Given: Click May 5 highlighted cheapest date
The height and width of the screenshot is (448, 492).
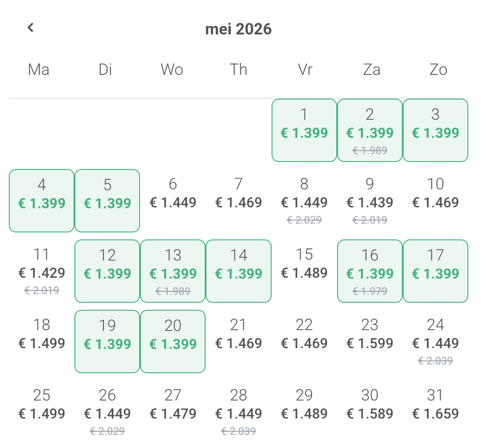Looking at the screenshot, I should [x=107, y=201].
